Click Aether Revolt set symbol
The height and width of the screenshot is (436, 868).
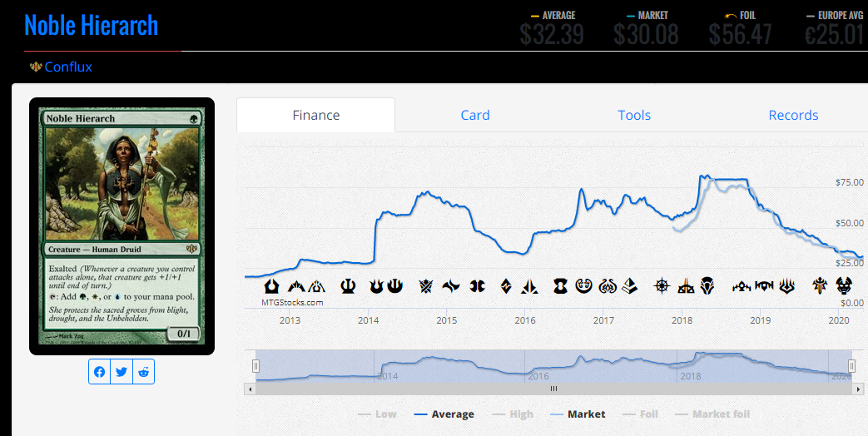pyautogui.click(x=608, y=286)
